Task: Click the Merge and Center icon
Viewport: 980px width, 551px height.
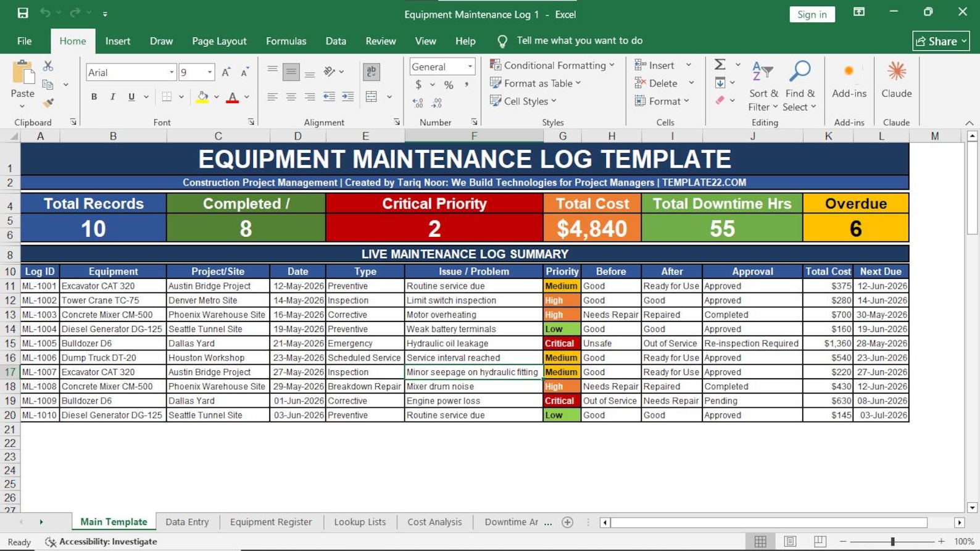Action: 372,97
